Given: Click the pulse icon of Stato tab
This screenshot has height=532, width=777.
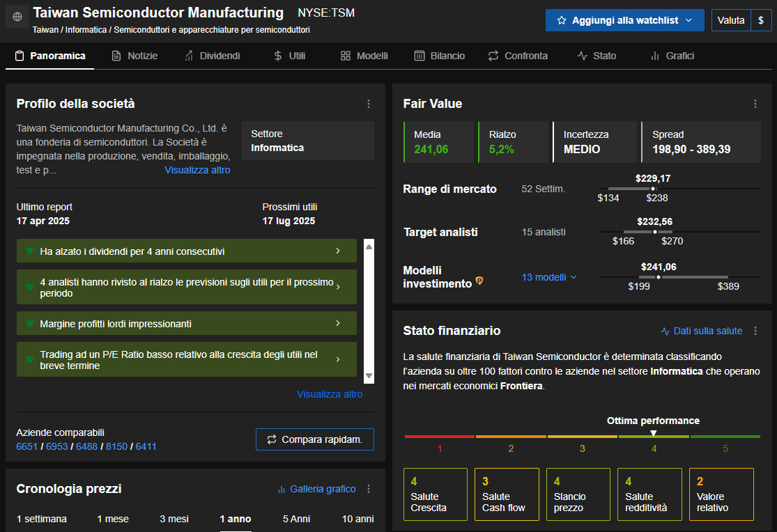Looking at the screenshot, I should click(x=583, y=56).
